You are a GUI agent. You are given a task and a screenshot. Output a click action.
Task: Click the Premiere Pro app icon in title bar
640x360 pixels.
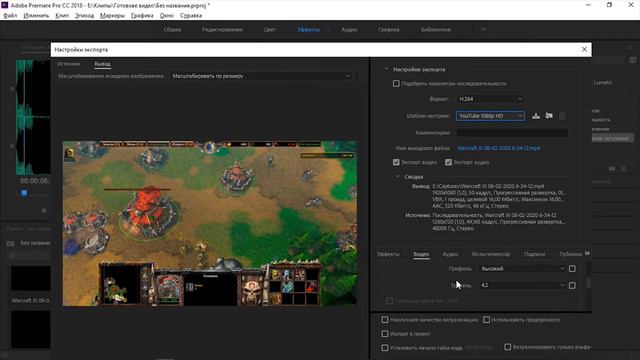(4, 5)
